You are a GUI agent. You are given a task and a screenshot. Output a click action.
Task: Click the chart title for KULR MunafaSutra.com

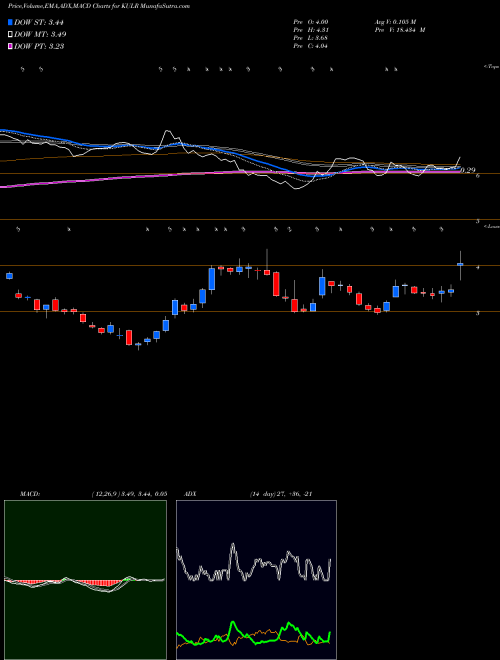coord(99,6)
